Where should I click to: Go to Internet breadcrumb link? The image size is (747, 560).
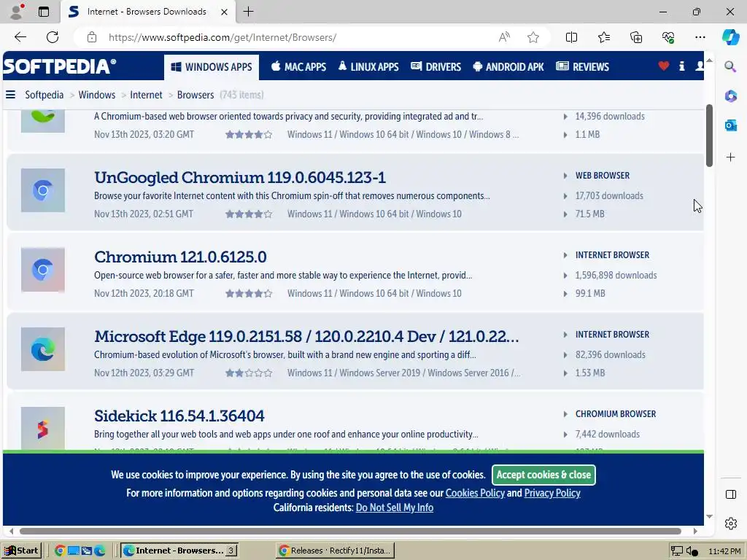146,95
